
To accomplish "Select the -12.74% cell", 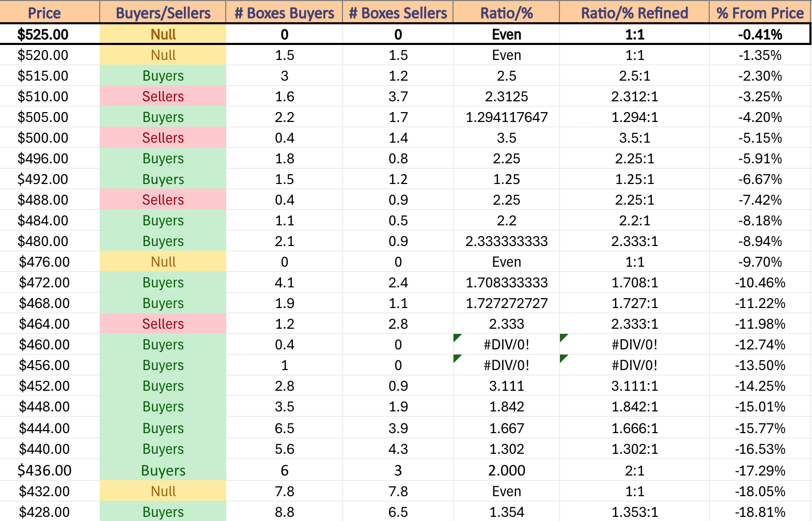I will click(760, 344).
